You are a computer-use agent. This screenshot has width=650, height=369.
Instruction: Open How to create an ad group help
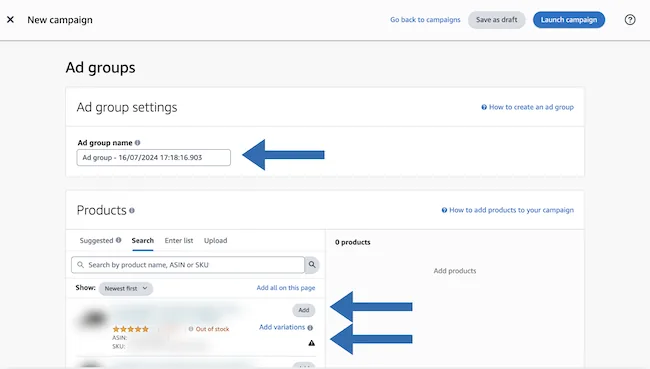click(527, 107)
